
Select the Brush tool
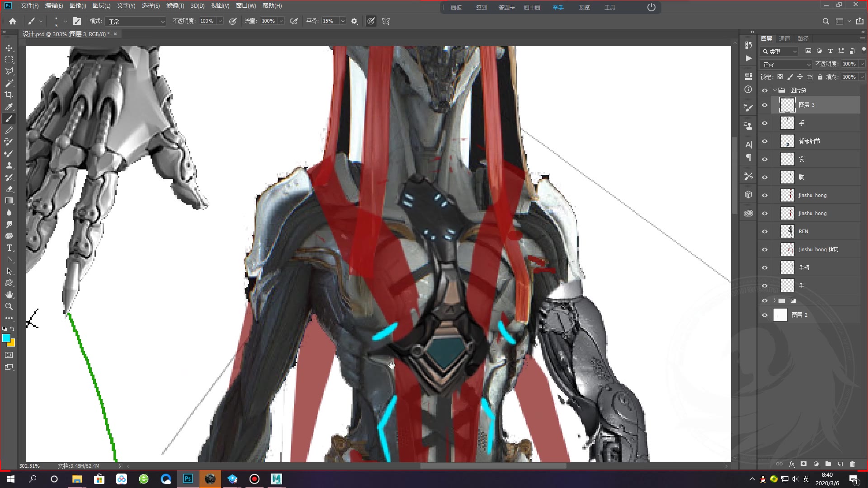pyautogui.click(x=9, y=118)
